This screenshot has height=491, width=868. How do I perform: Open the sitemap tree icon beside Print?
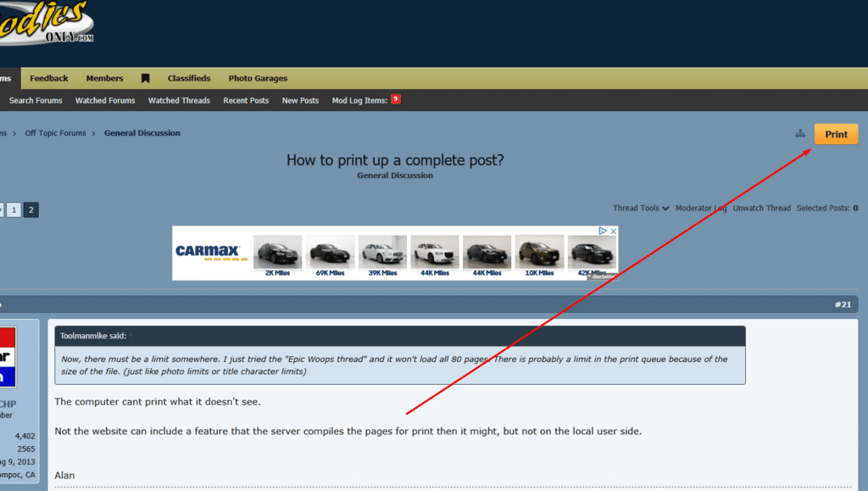pos(800,134)
